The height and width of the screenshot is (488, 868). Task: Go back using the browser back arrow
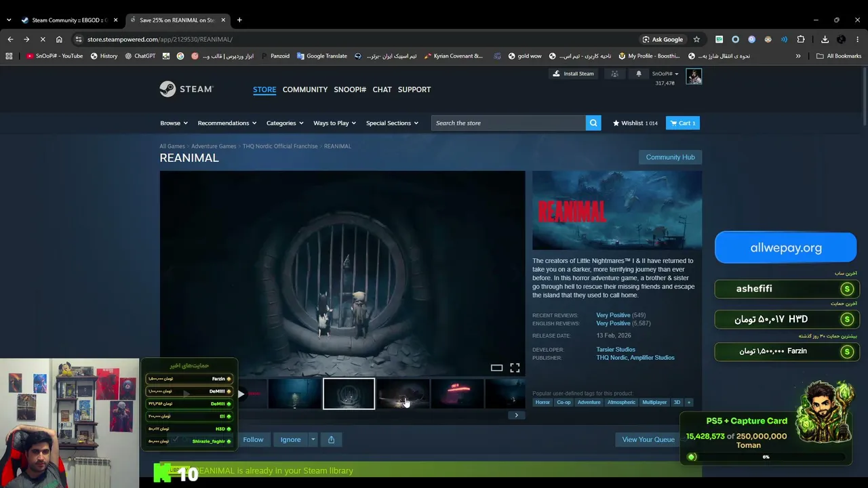[x=10, y=39]
